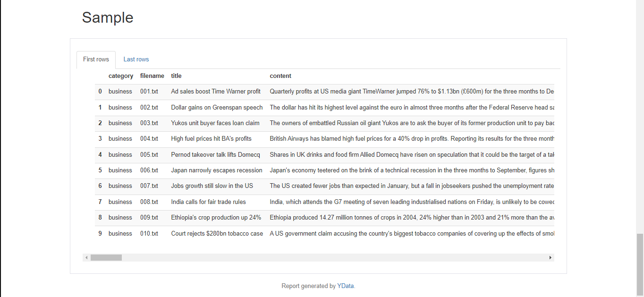Click the table's horizontal scrollbar thumb
The image size is (644, 297).
point(106,258)
